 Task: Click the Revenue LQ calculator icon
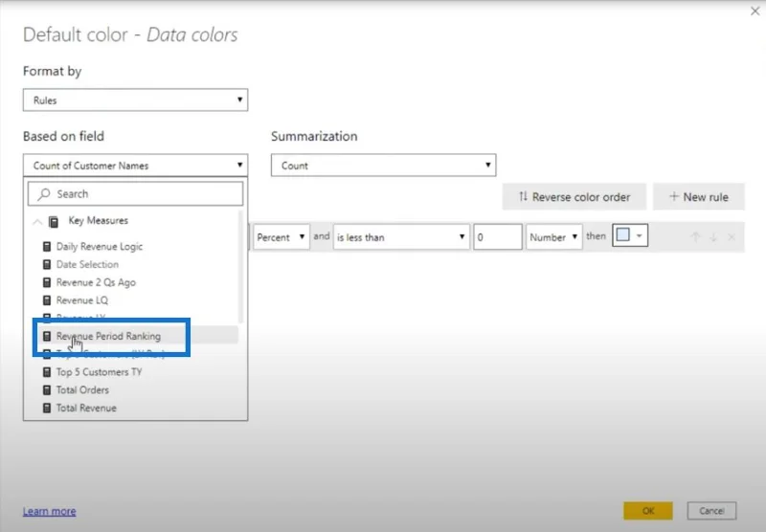click(x=47, y=300)
